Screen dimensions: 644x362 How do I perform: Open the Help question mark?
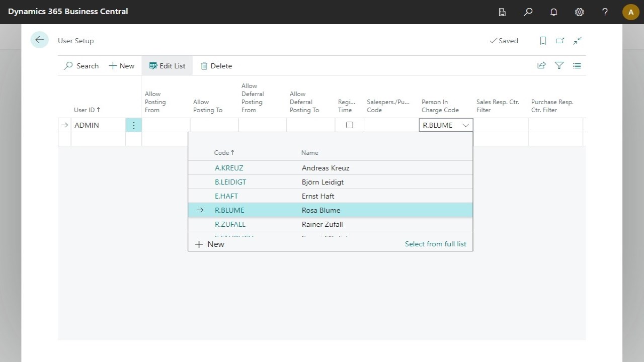tap(605, 12)
